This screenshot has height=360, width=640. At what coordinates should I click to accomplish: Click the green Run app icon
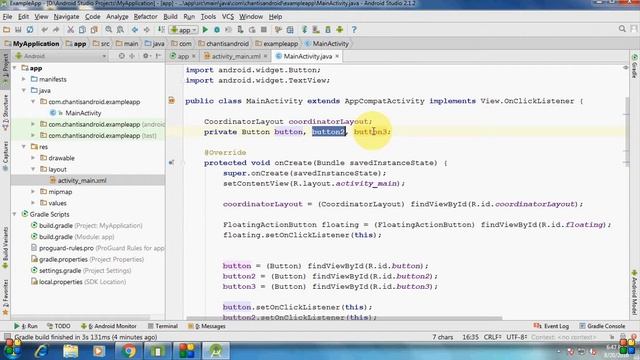tap(205, 29)
